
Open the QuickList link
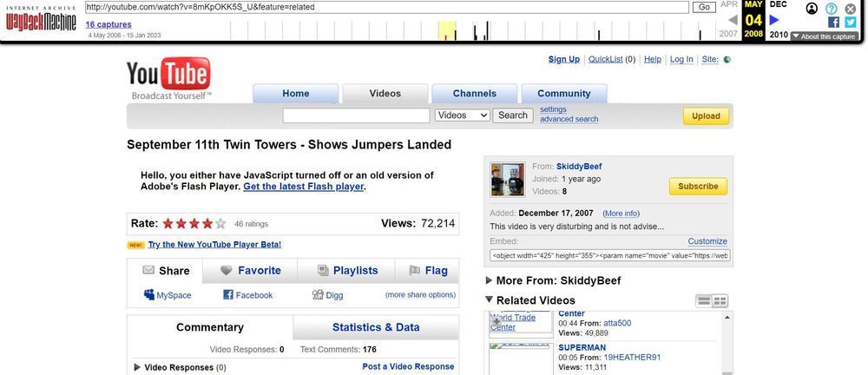(x=606, y=59)
